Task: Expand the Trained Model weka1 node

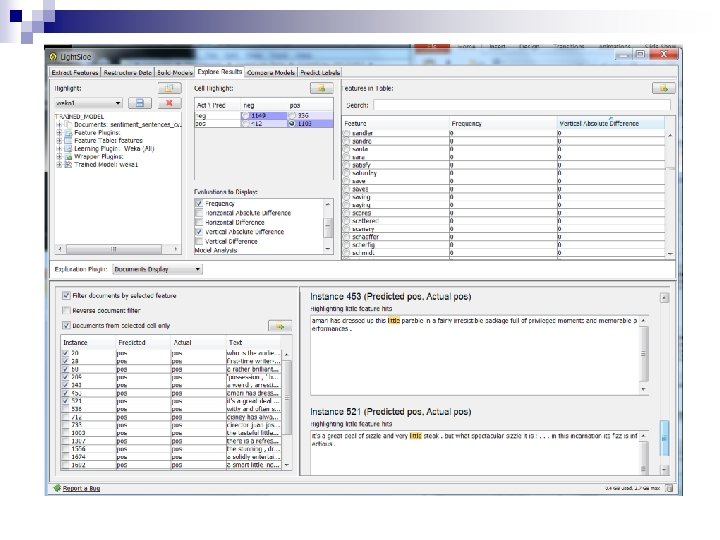Action: [59, 164]
